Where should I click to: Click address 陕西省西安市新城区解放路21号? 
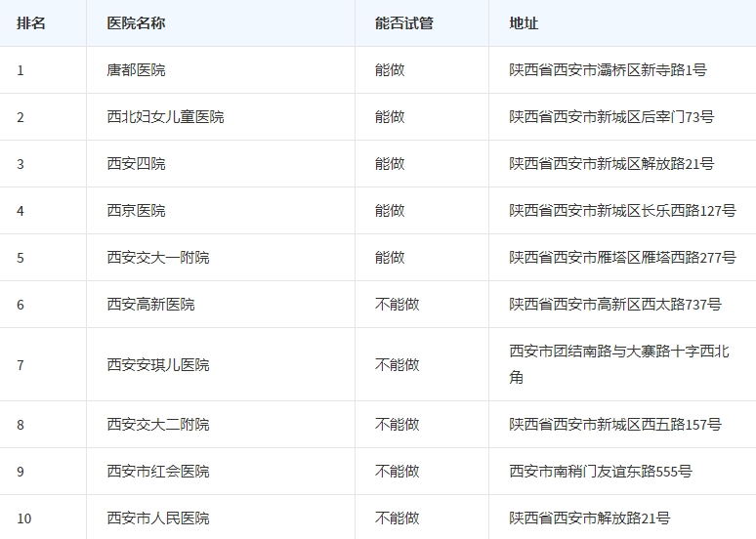[x=611, y=163]
